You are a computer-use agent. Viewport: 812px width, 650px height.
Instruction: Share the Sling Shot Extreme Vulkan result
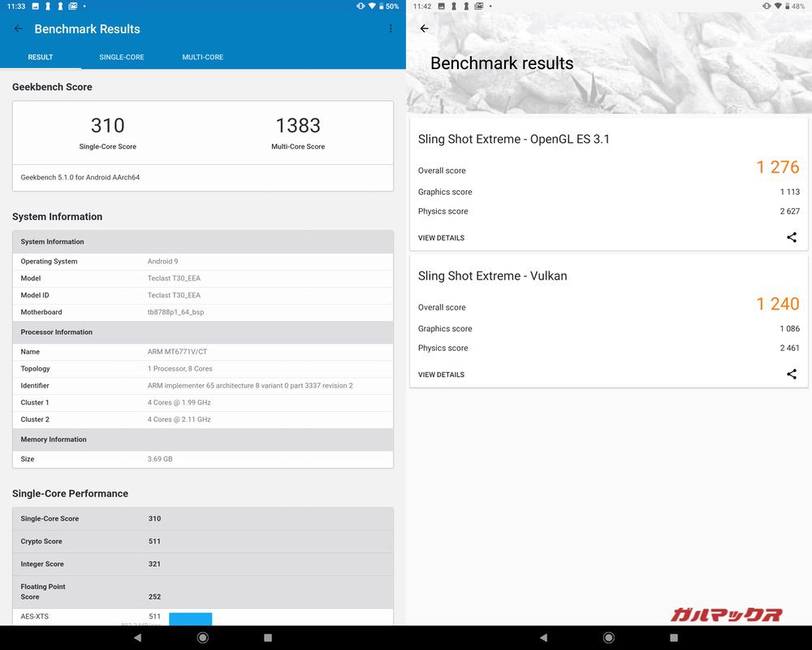click(791, 375)
